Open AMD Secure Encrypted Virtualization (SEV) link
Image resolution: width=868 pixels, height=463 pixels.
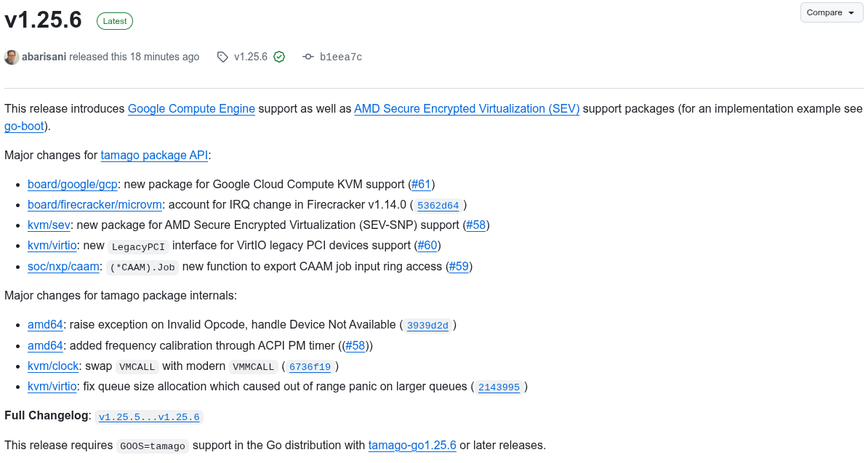467,108
